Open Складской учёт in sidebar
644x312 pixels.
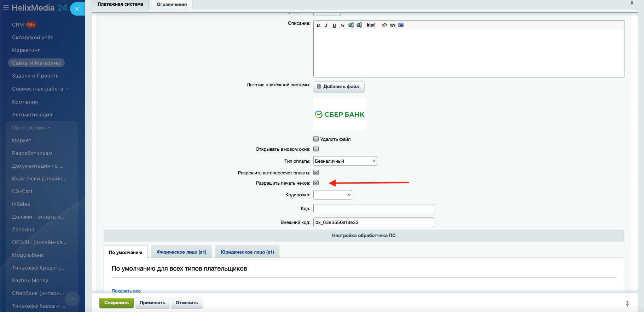tap(33, 37)
